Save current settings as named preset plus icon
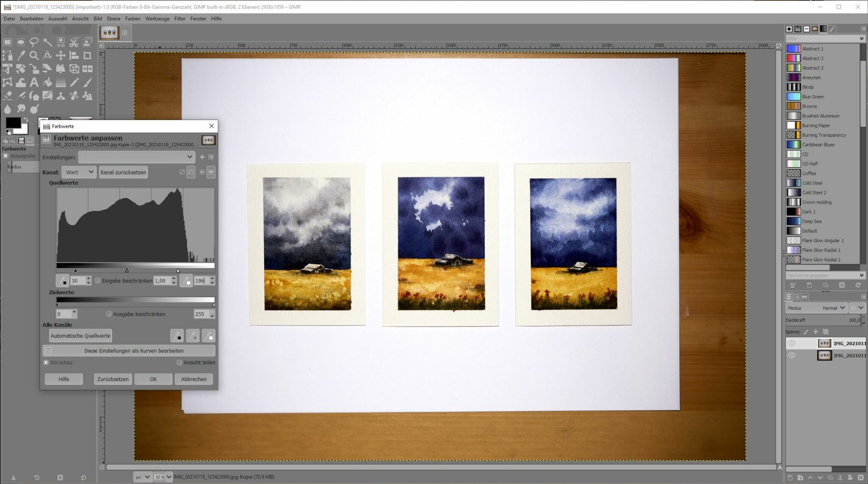868x484 pixels. [202, 157]
